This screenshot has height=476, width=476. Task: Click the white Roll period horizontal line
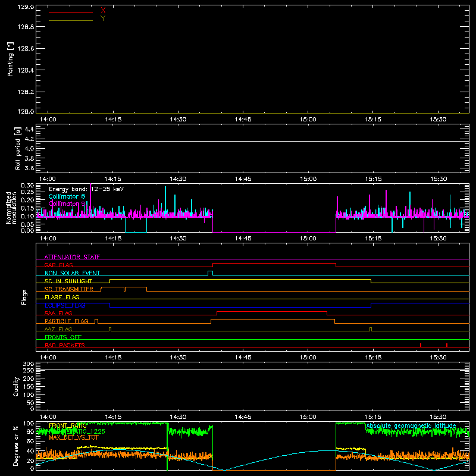(x=252, y=141)
